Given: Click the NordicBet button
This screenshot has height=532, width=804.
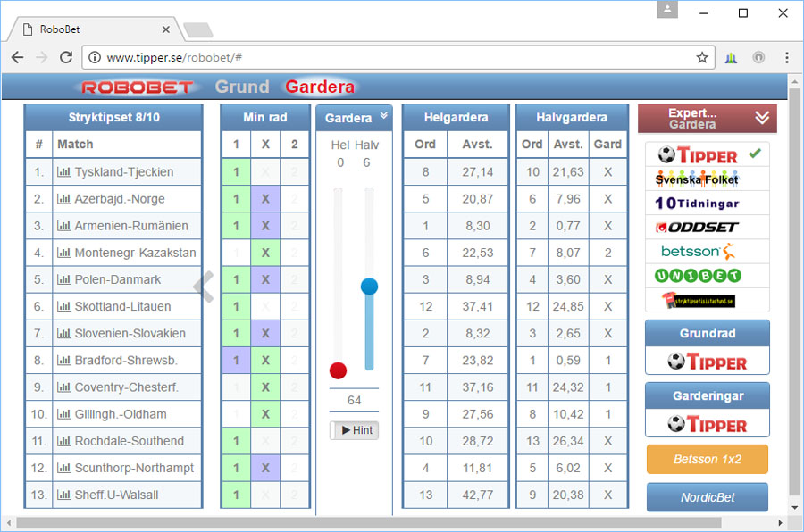Looking at the screenshot, I should click(708, 497).
